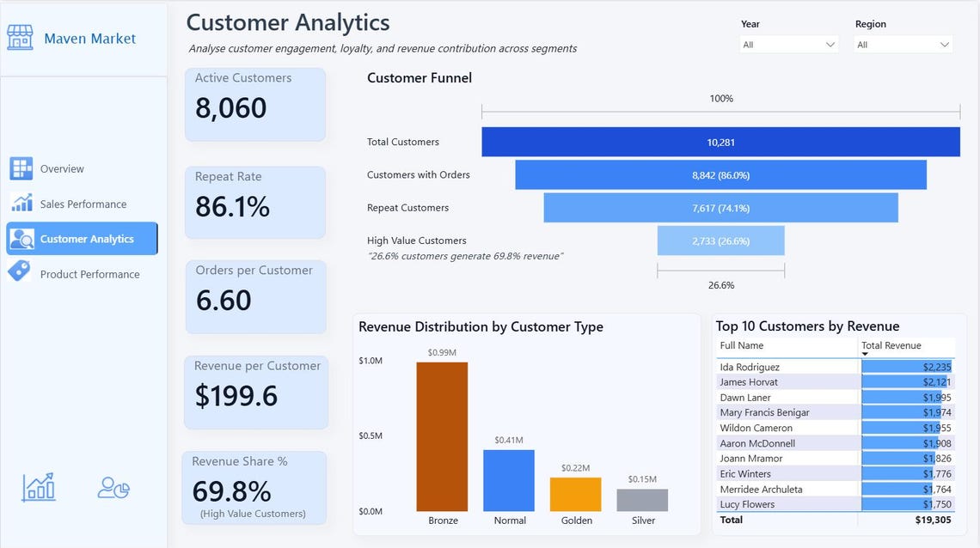Click the Year dropdown chevron arrow
This screenshot has height=548, width=980.
pyautogui.click(x=830, y=45)
